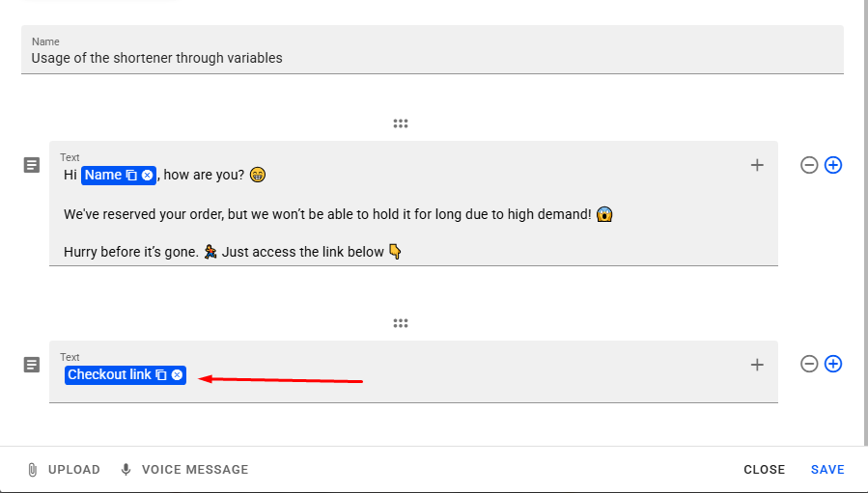
Task: Click the Upload attachment button
Action: 64,470
